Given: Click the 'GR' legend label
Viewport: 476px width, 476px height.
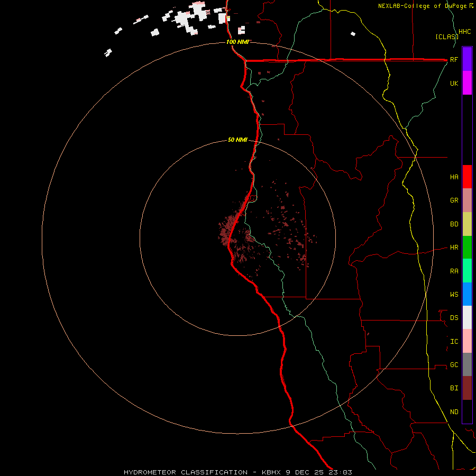Looking at the screenshot, I should (454, 200).
